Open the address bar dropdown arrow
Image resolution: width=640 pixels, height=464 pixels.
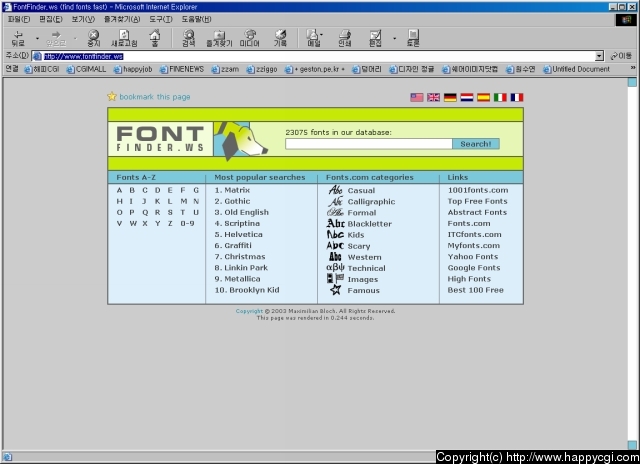599,56
